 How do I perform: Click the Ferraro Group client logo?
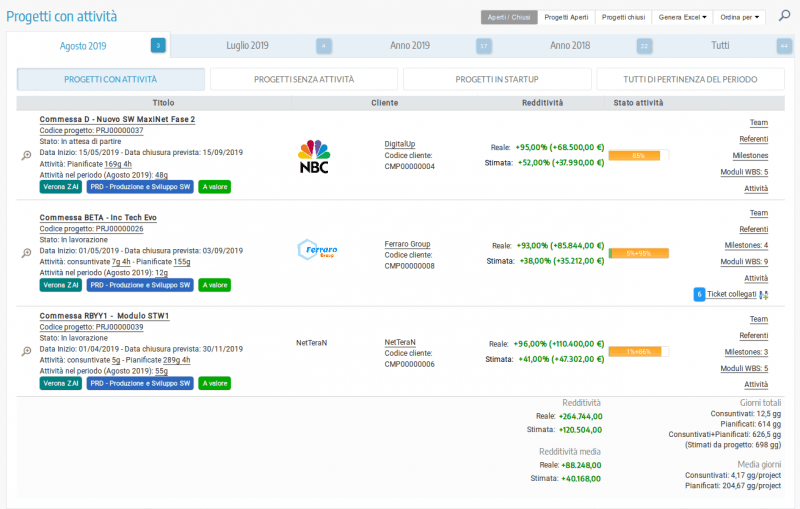(x=317, y=250)
